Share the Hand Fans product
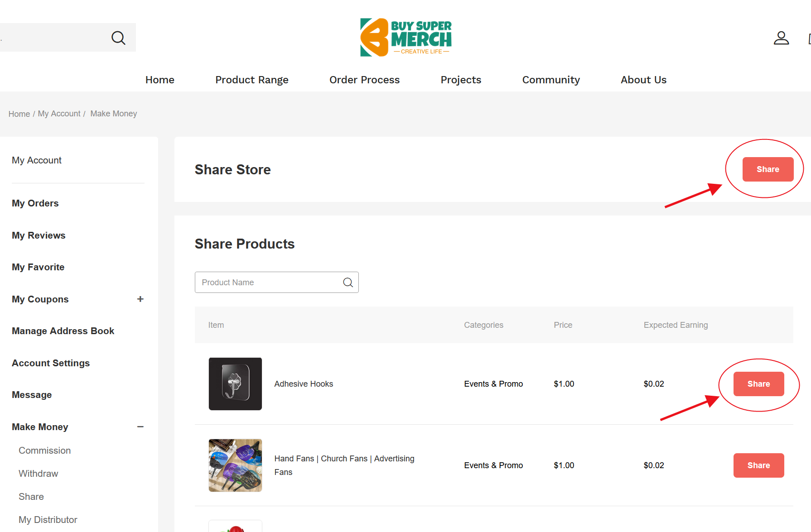 point(758,465)
